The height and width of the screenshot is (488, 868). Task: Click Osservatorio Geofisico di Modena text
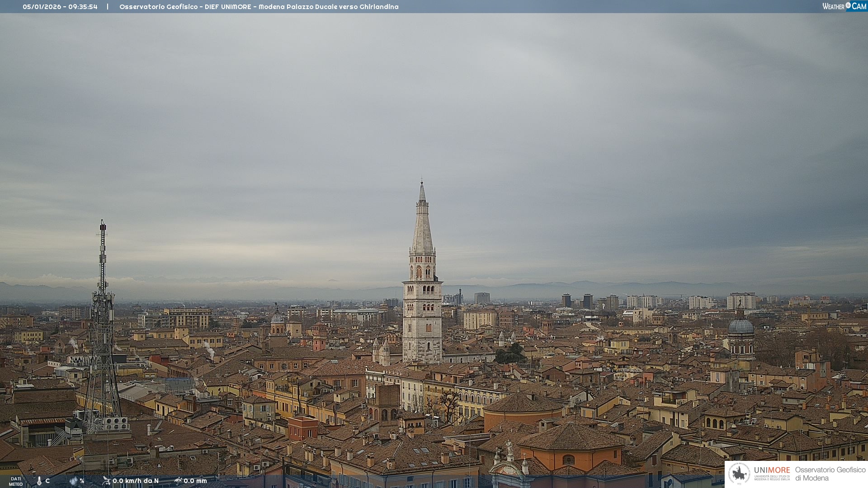830,474
